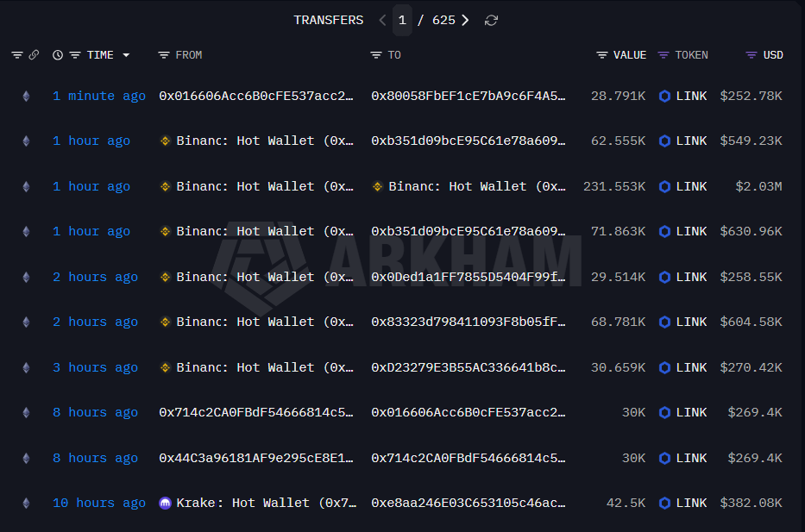Open the FROM column filter
Viewport: 805px width, 532px height.
tap(164, 55)
